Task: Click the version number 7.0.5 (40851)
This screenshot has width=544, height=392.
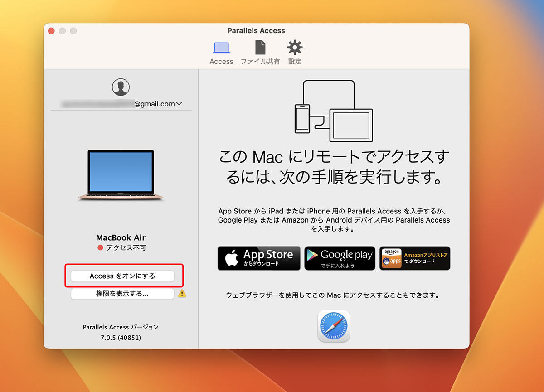Action: click(x=121, y=338)
